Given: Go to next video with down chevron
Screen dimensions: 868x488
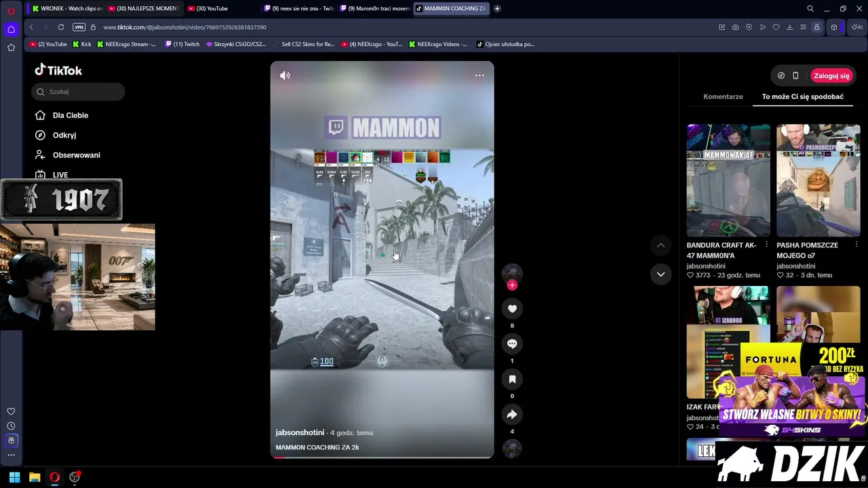Looking at the screenshot, I should tap(660, 274).
